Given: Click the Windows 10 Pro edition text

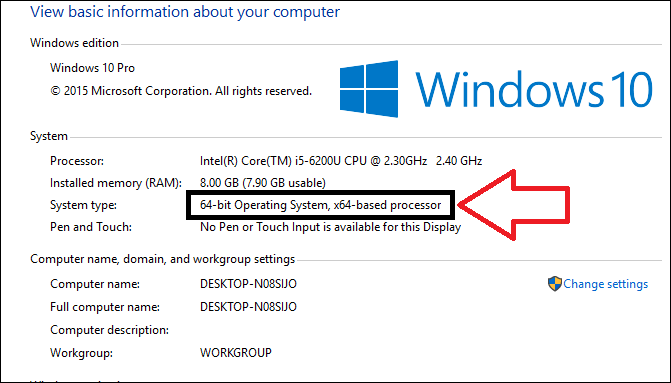Looking at the screenshot, I should 92,68.
